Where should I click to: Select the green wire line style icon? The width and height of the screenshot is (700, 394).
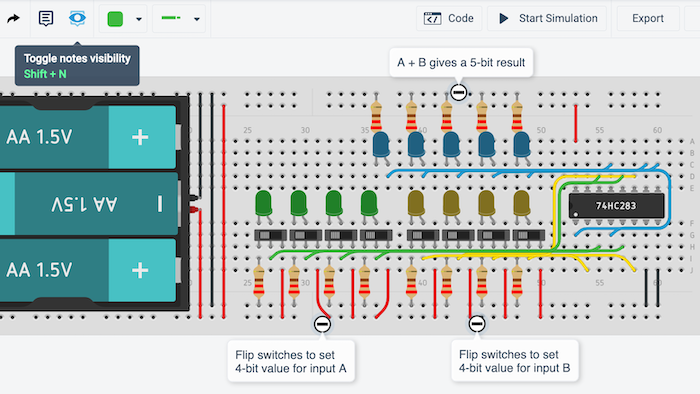tap(171, 18)
